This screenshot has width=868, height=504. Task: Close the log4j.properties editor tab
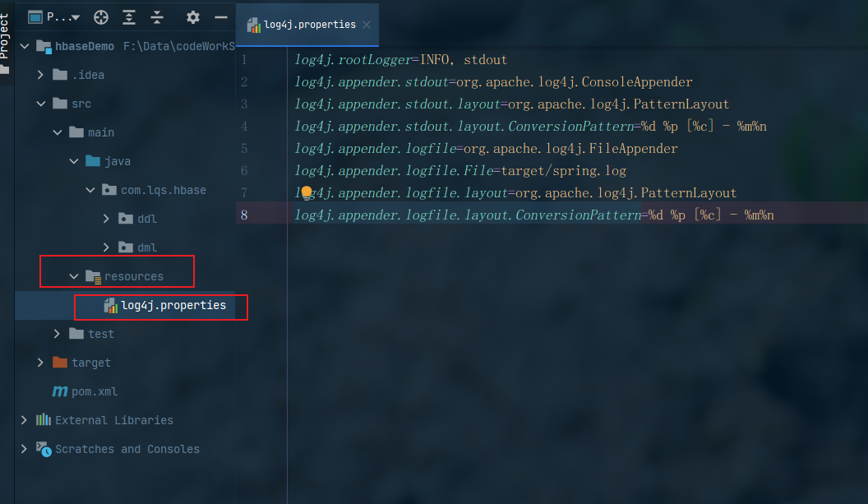(367, 25)
